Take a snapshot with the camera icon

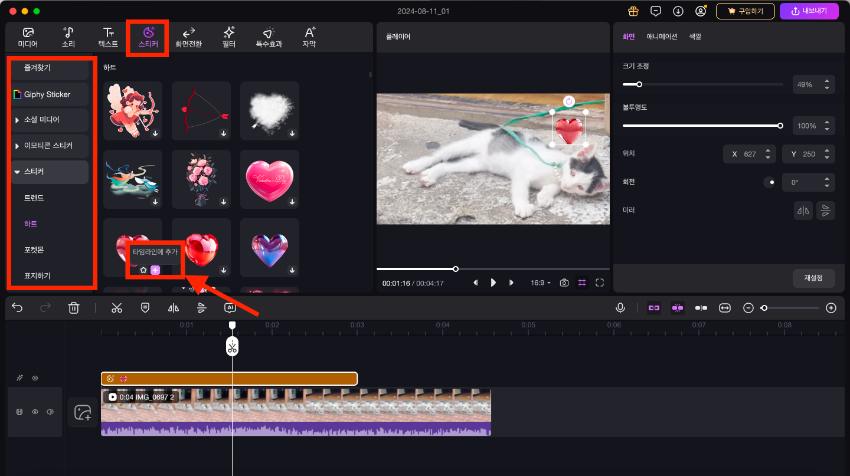pyautogui.click(x=564, y=283)
